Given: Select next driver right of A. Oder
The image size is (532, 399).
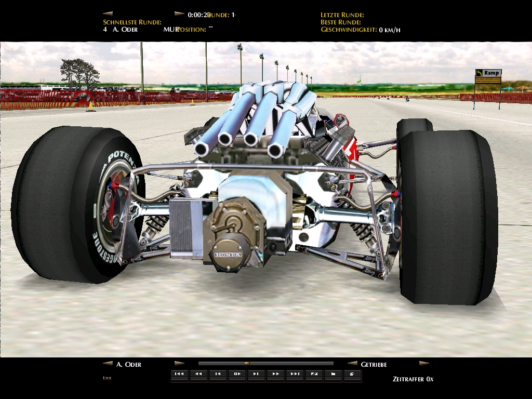Looking at the screenshot, I should [179, 364].
